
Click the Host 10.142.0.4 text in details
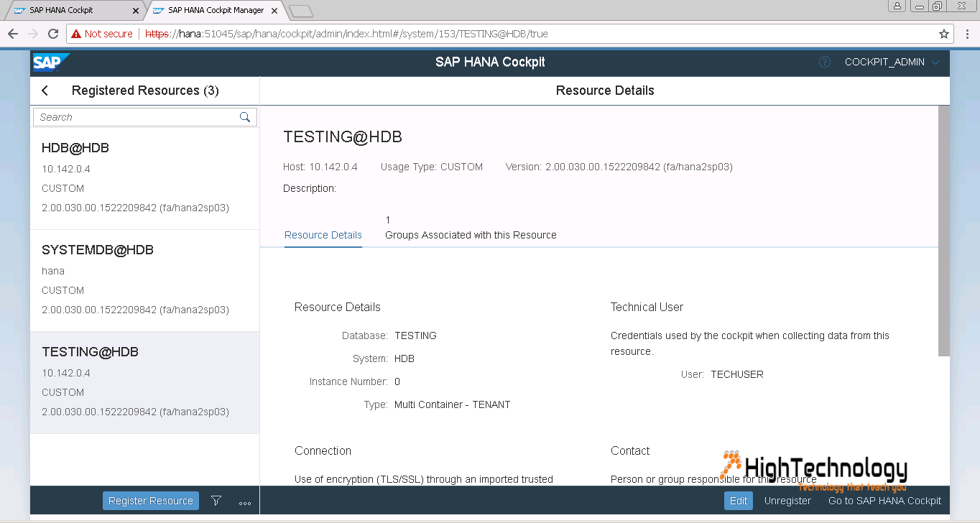click(320, 167)
